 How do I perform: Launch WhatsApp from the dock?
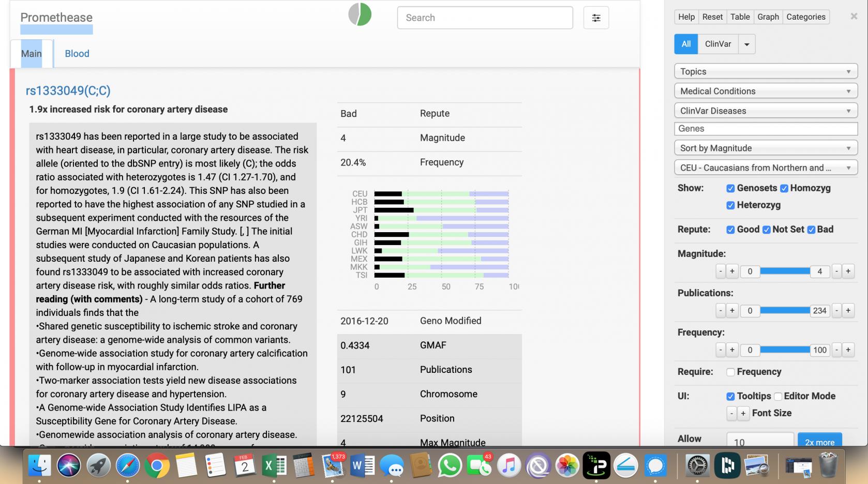[x=450, y=466]
